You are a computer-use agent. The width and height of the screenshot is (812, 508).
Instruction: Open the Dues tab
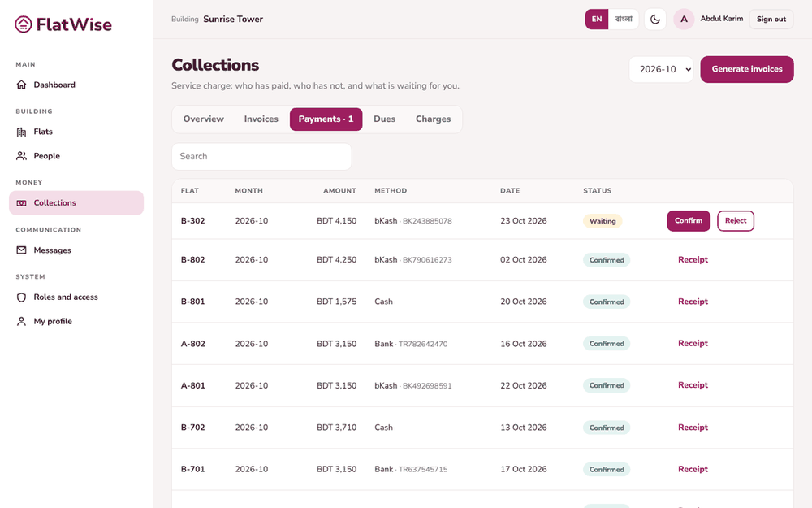tap(384, 119)
